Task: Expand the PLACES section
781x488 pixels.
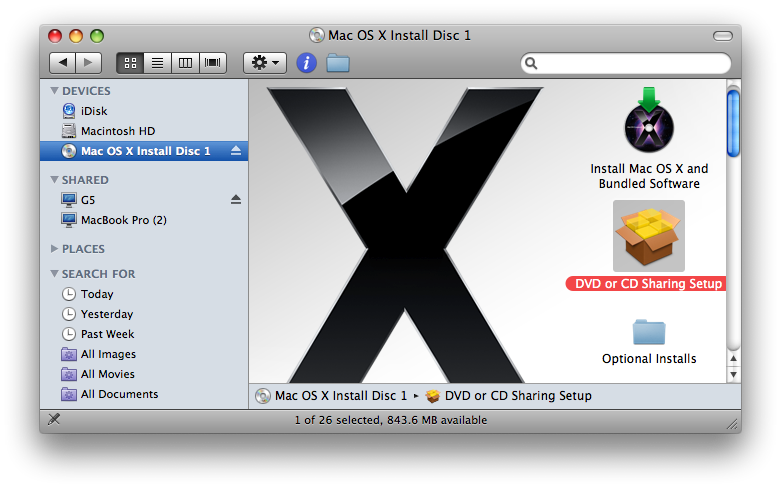Action: pos(54,248)
